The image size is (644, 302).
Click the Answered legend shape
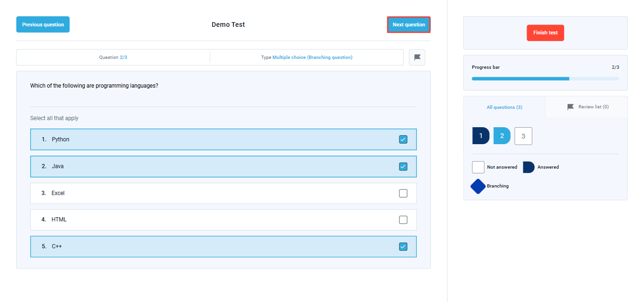529,167
